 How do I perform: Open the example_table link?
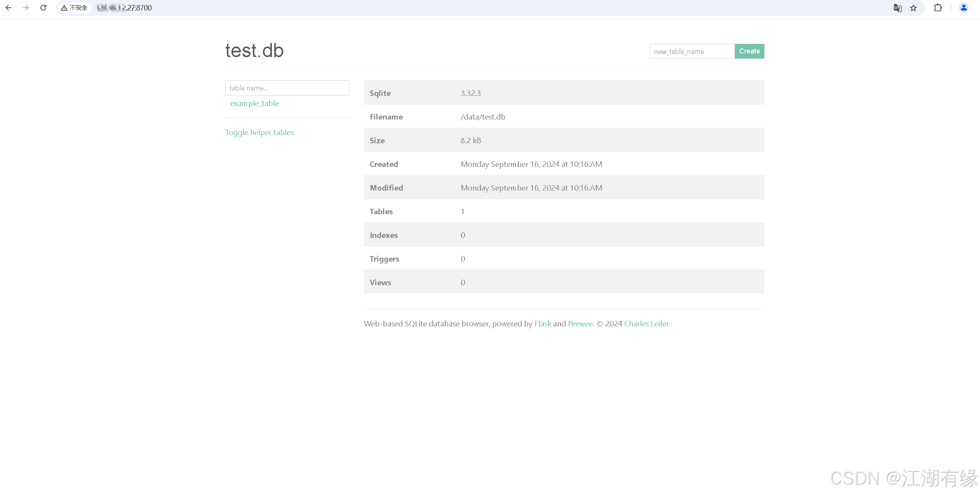[254, 103]
